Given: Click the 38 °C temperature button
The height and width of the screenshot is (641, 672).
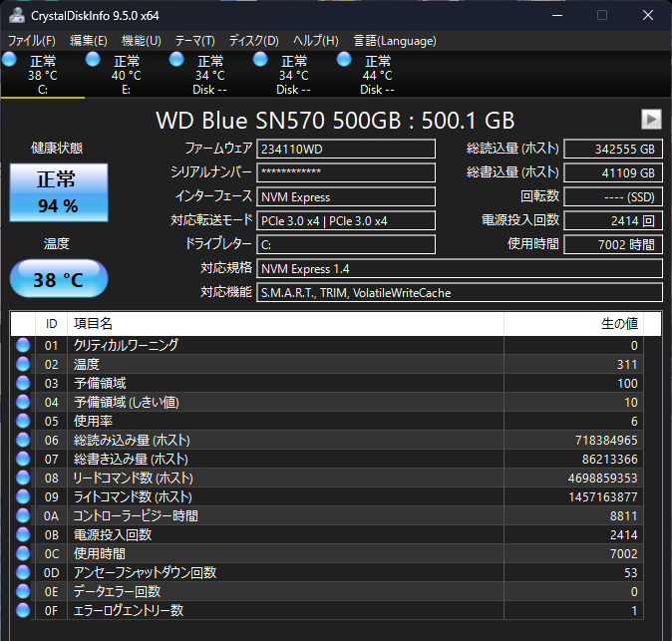Looking at the screenshot, I should pyautogui.click(x=58, y=280).
